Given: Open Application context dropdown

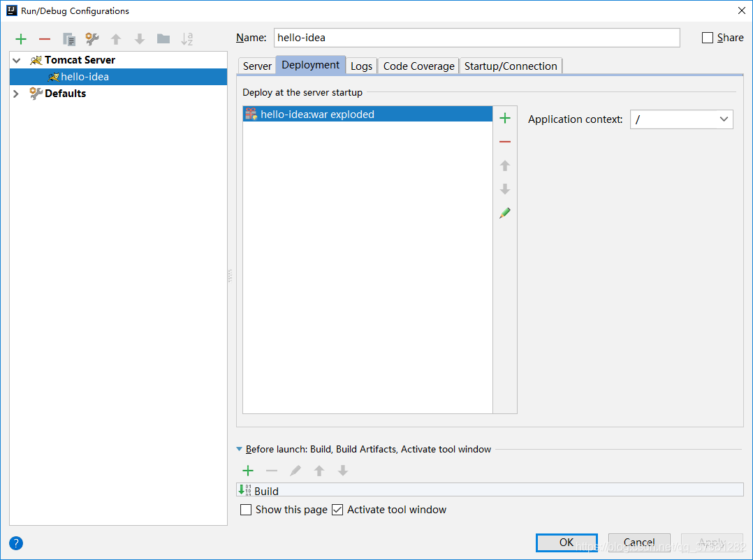Looking at the screenshot, I should (x=724, y=119).
